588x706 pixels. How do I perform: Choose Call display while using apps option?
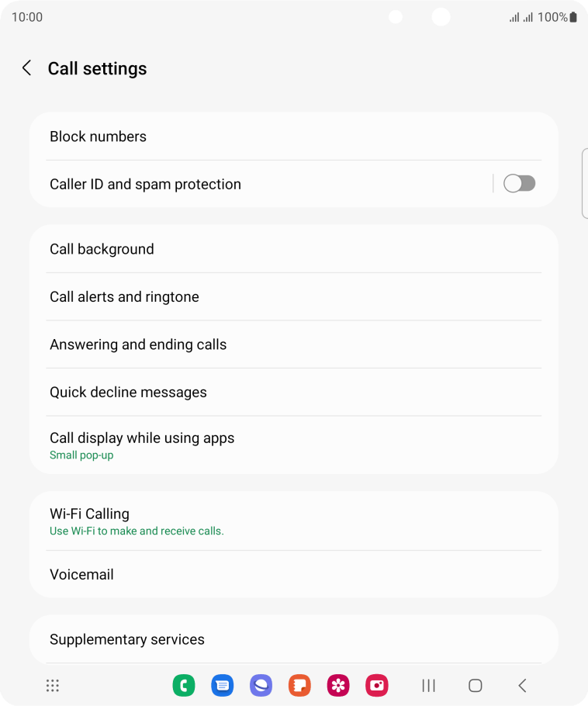pos(293,445)
